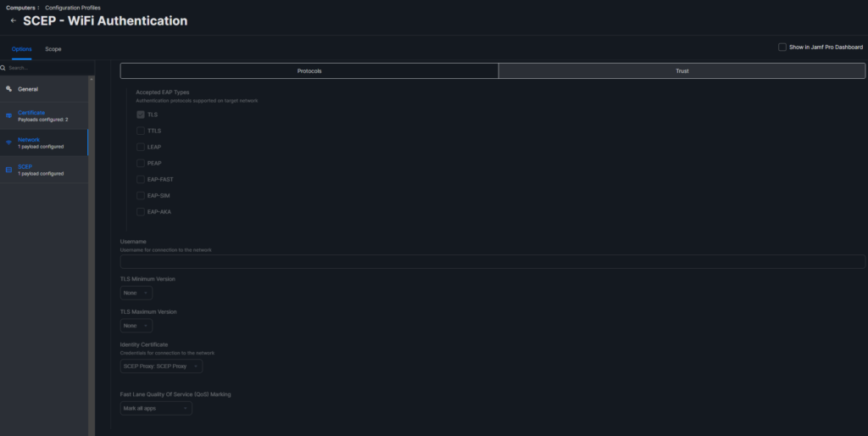The height and width of the screenshot is (436, 868).
Task: Enable the EAP-SIM checkbox
Action: pos(141,196)
